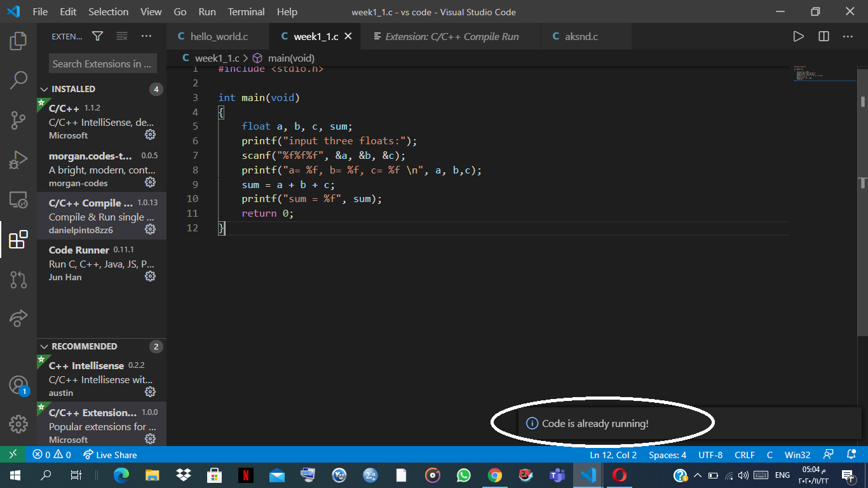This screenshot has width=868, height=488.
Task: Open the Remote Explorer view
Action: click(x=18, y=200)
